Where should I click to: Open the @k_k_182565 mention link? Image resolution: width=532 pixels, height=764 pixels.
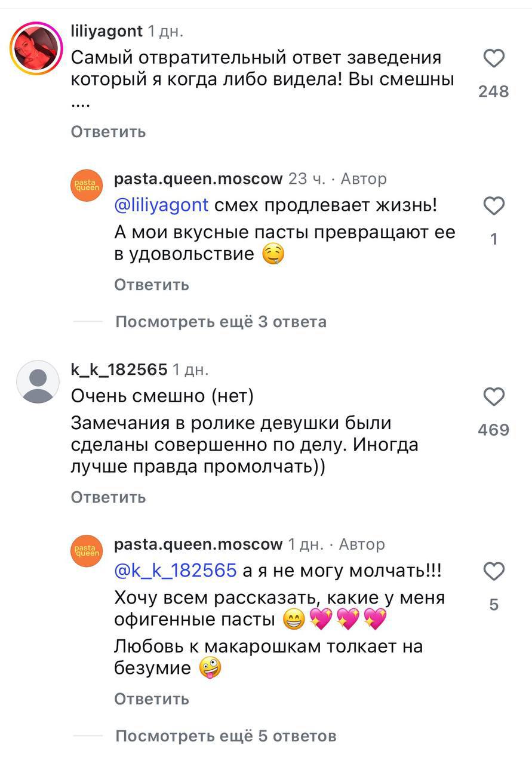point(176,571)
